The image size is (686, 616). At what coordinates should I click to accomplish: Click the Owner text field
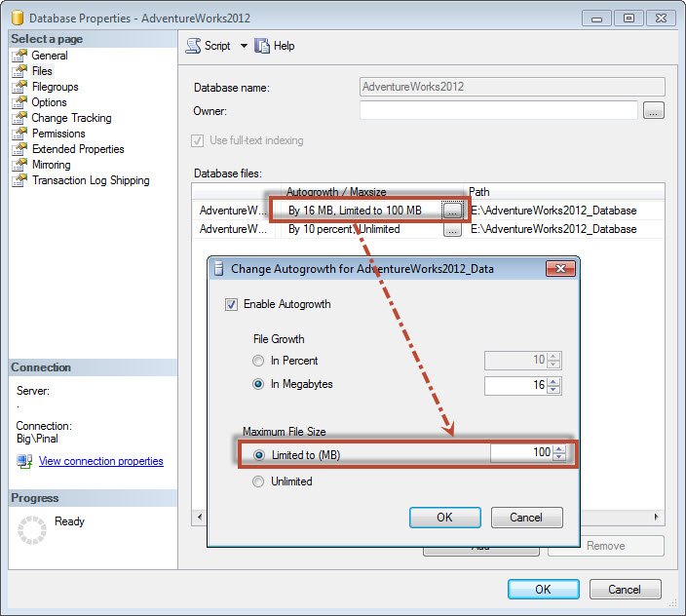click(498, 110)
